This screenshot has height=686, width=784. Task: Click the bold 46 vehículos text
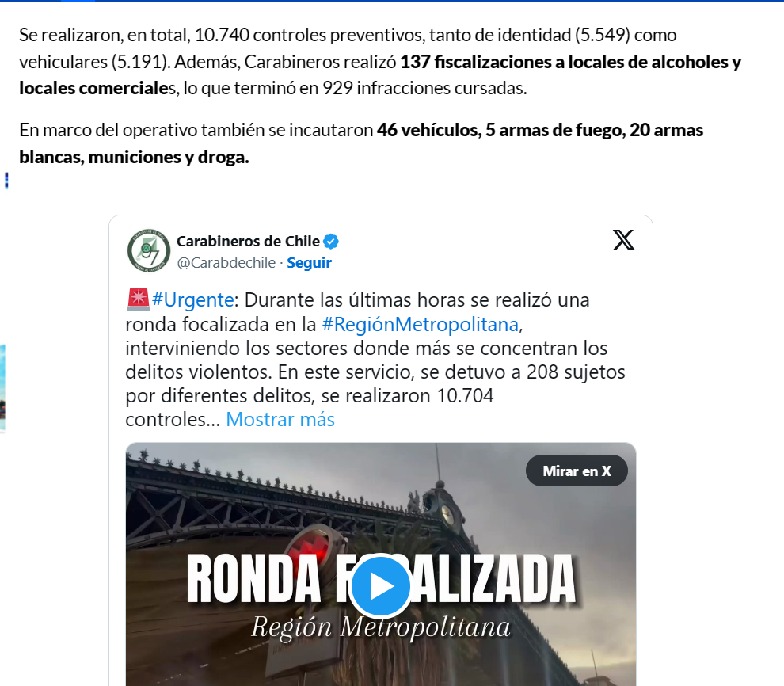click(428, 130)
